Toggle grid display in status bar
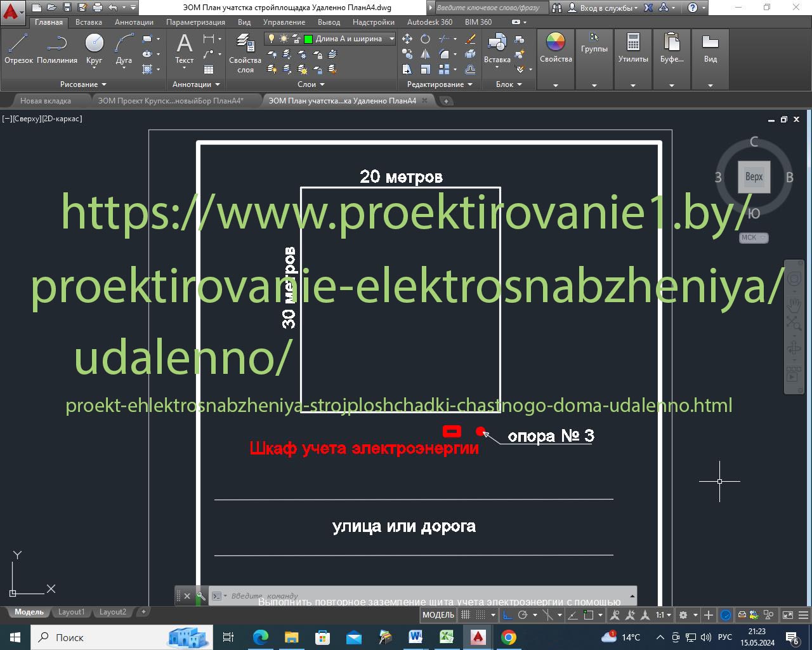Image resolution: width=812 pixels, height=650 pixels. click(465, 614)
